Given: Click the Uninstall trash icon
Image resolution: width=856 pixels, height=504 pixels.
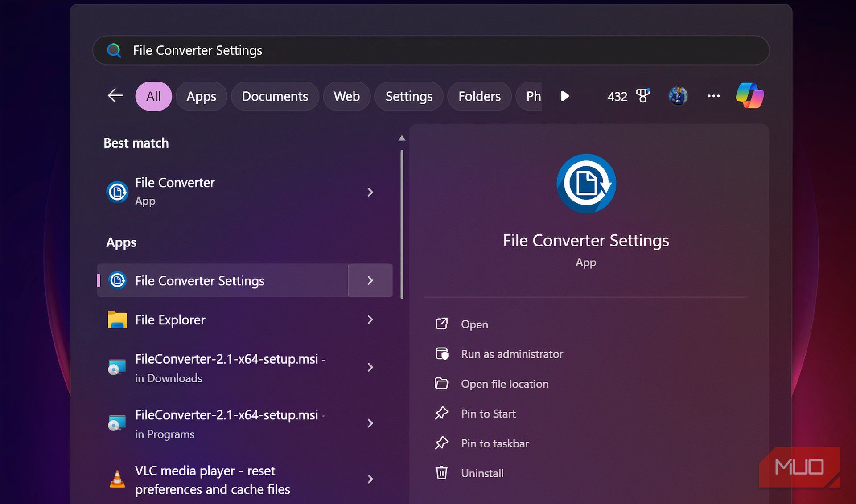Looking at the screenshot, I should pyautogui.click(x=441, y=473).
